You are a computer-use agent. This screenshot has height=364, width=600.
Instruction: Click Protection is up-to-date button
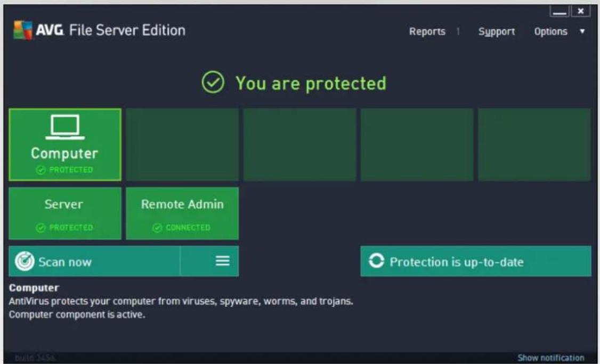click(476, 261)
